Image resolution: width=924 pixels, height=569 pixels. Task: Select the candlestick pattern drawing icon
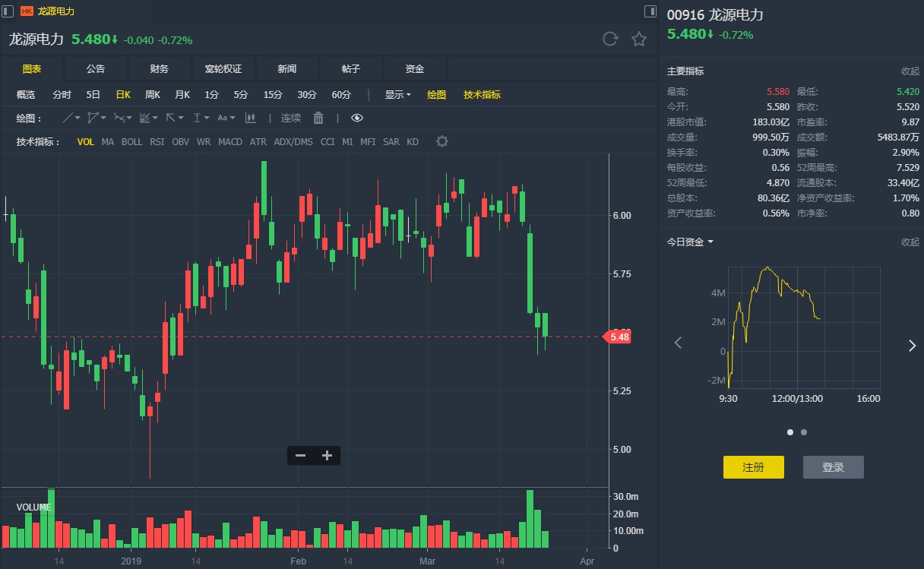(x=250, y=118)
